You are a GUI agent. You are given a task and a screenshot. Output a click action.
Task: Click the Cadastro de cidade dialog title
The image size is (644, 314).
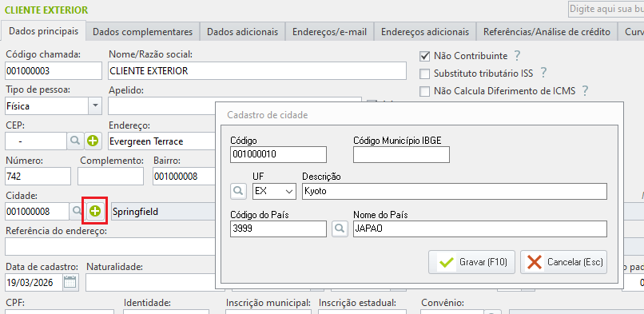pyautogui.click(x=268, y=115)
